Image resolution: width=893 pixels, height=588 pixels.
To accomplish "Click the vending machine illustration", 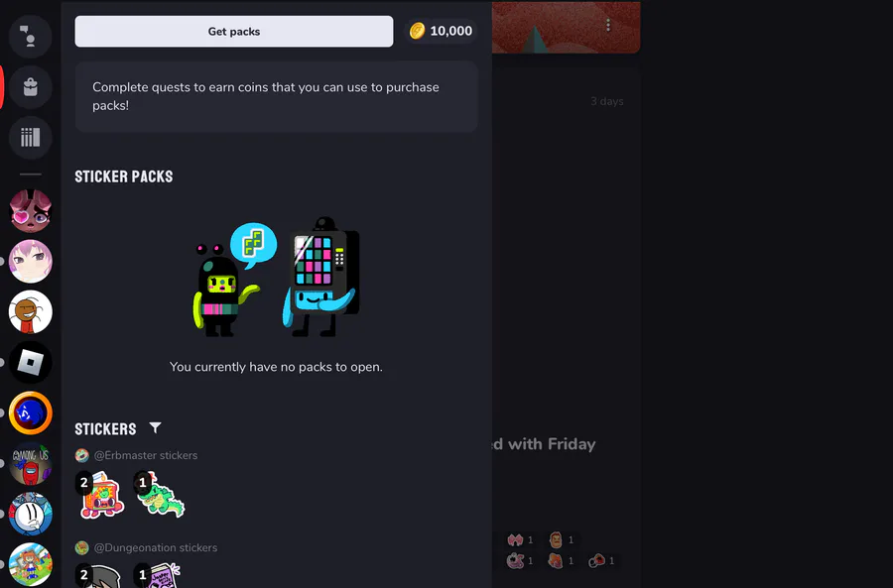I will [321, 277].
